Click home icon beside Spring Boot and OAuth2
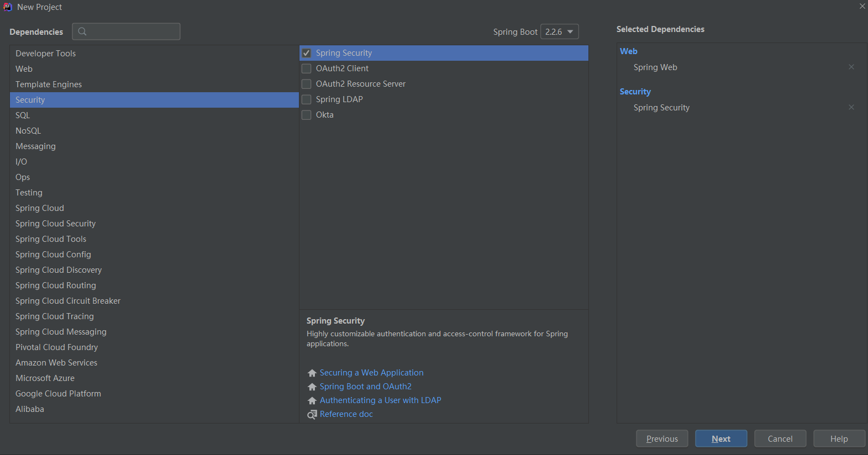 (312, 387)
